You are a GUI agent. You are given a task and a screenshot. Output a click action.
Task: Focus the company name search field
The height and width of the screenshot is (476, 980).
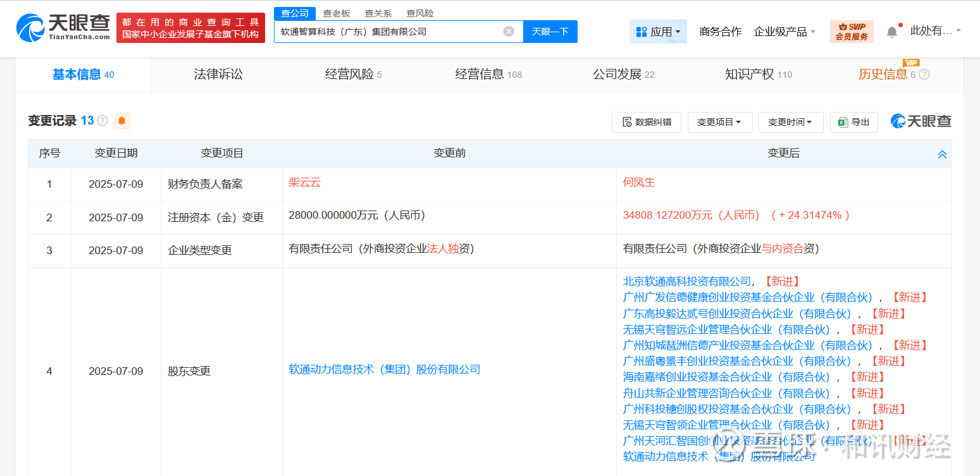coord(390,32)
